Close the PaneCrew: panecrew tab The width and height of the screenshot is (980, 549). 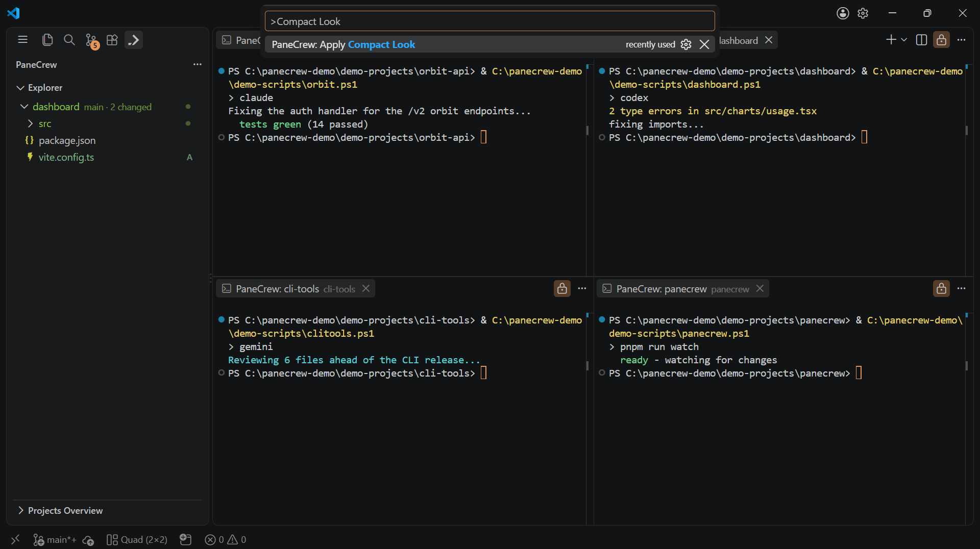coord(760,288)
